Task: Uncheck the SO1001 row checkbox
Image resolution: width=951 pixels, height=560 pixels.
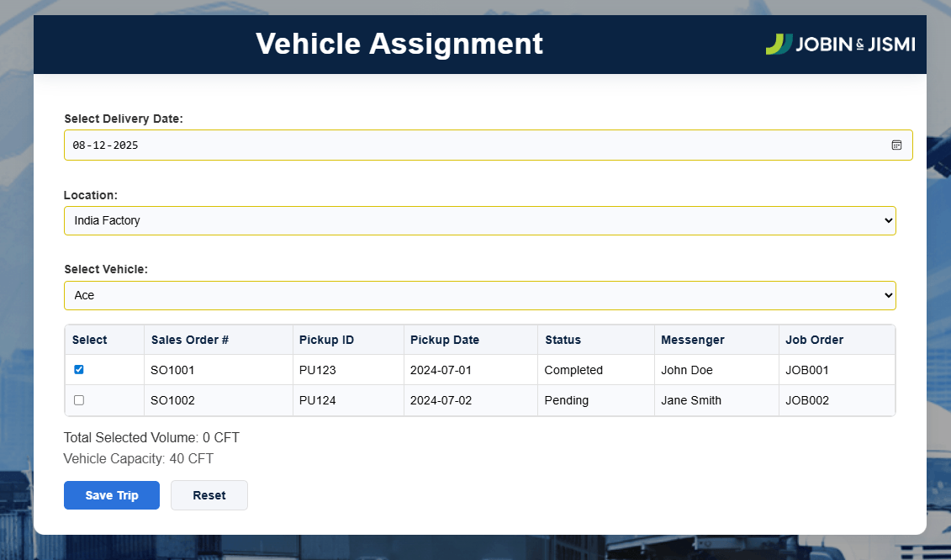Action: (78, 369)
